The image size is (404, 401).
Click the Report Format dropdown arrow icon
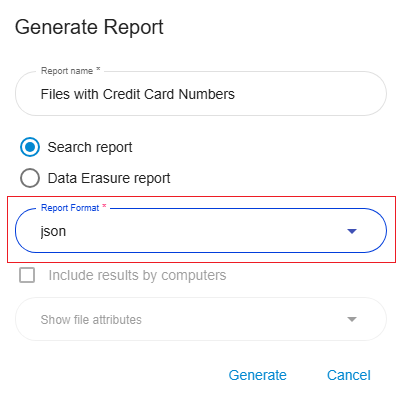point(352,231)
